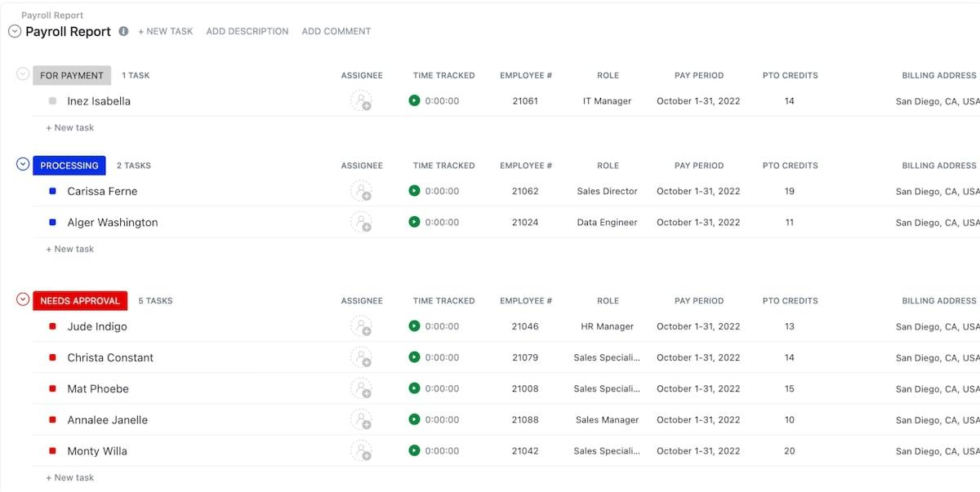This screenshot has width=980, height=492.
Task: Play time tracking for Monty Willa
Action: (414, 450)
